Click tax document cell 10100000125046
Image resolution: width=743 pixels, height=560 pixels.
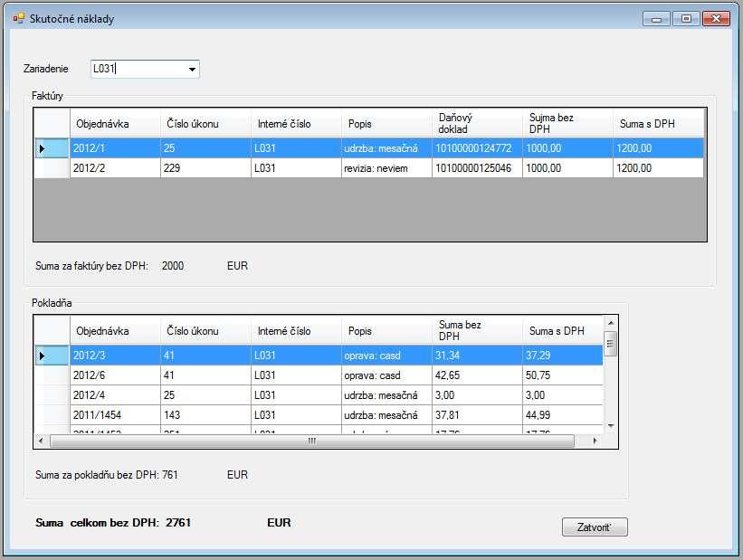coord(477,168)
